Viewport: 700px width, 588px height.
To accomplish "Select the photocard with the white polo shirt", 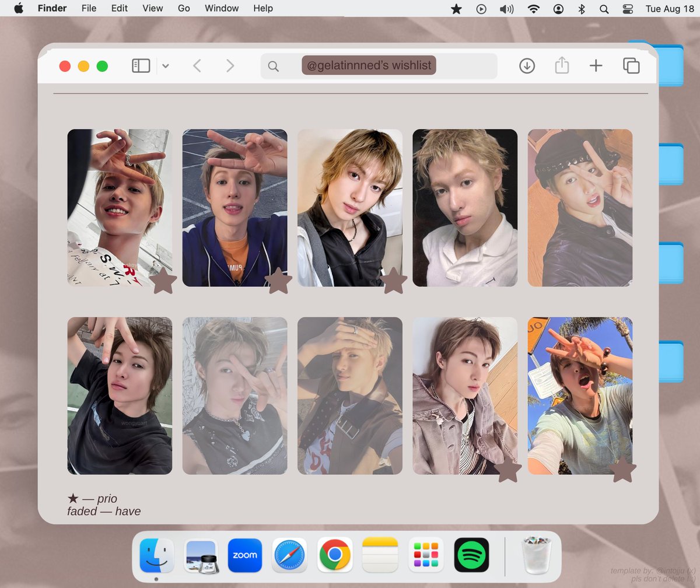I will tap(465, 208).
